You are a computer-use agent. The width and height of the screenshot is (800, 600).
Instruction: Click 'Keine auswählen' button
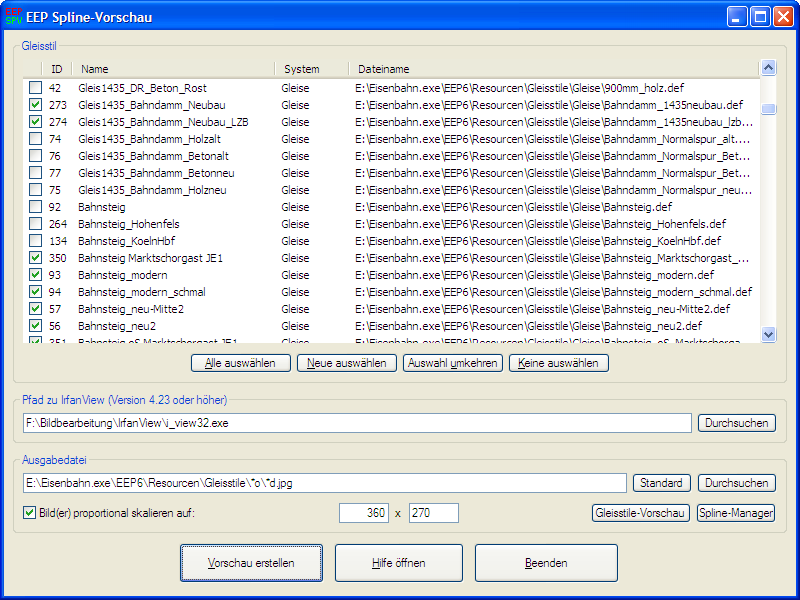tap(558, 363)
